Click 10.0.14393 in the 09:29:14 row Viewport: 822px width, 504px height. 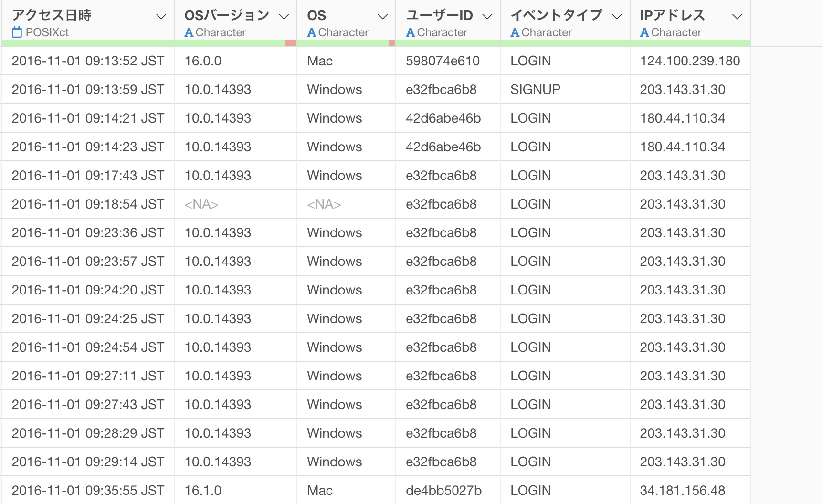236,462
